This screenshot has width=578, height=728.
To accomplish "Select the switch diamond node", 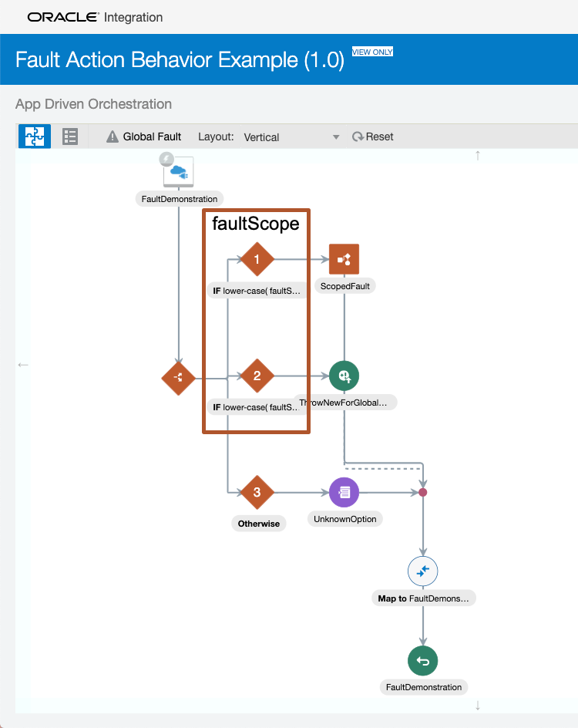I will coord(179,379).
